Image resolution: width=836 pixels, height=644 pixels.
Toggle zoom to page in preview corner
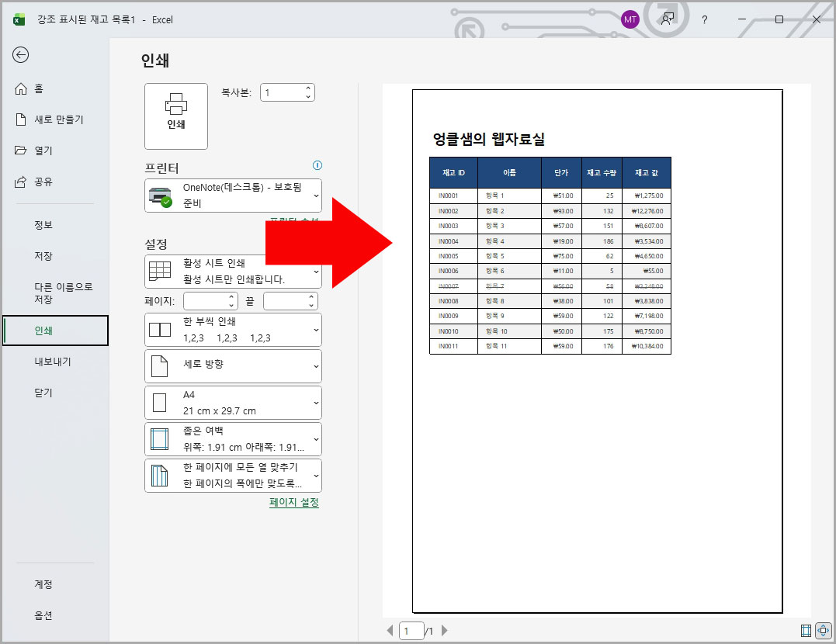tap(823, 629)
